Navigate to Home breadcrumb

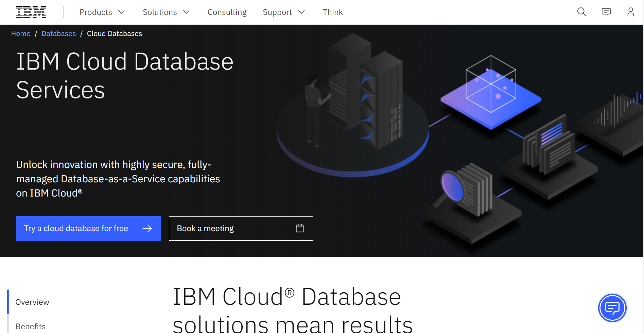pos(21,34)
